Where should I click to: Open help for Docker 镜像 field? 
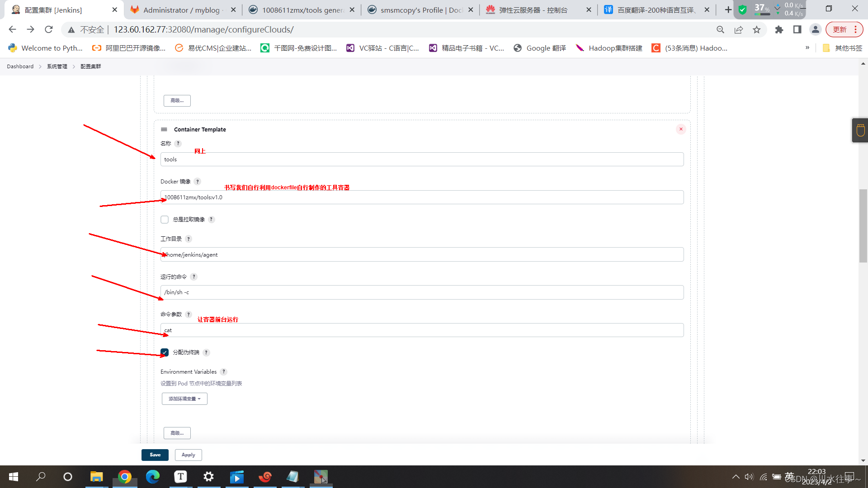197,182
